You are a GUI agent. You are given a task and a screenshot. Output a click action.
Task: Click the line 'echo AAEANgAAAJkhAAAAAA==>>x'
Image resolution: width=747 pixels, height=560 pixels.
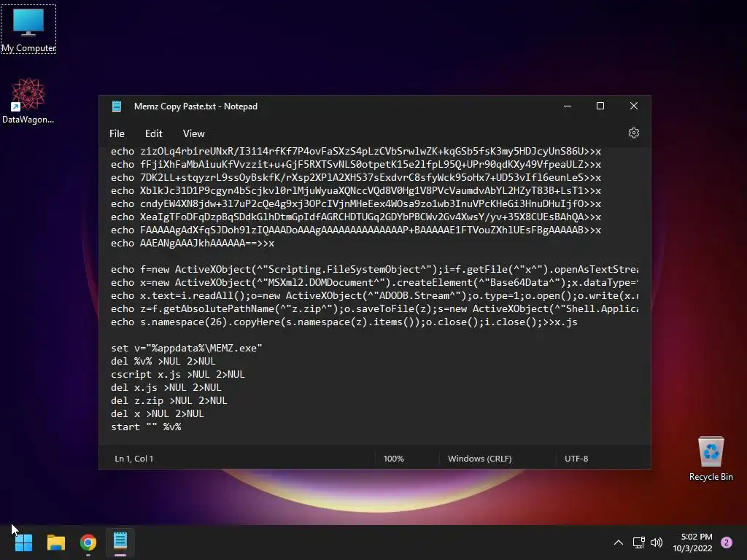point(193,244)
